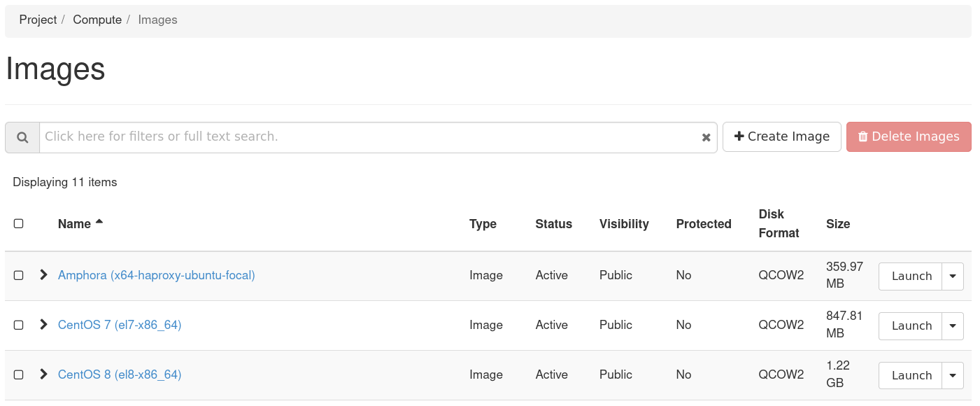Expand the CentOS 8 row details
The image size is (980, 406).
43,374
